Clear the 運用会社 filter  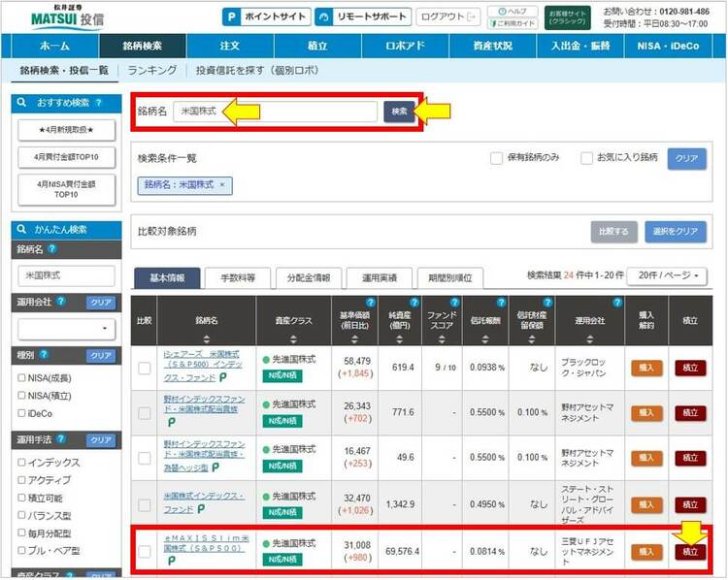101,303
